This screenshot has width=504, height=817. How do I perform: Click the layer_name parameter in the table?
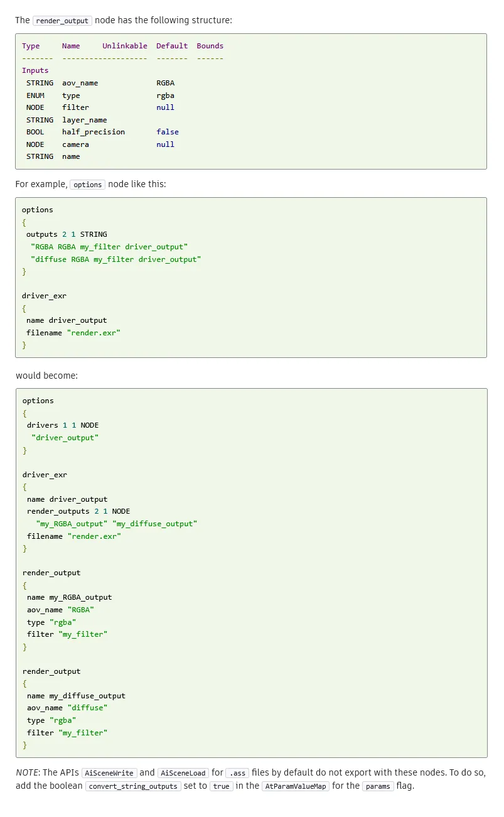[x=84, y=120]
